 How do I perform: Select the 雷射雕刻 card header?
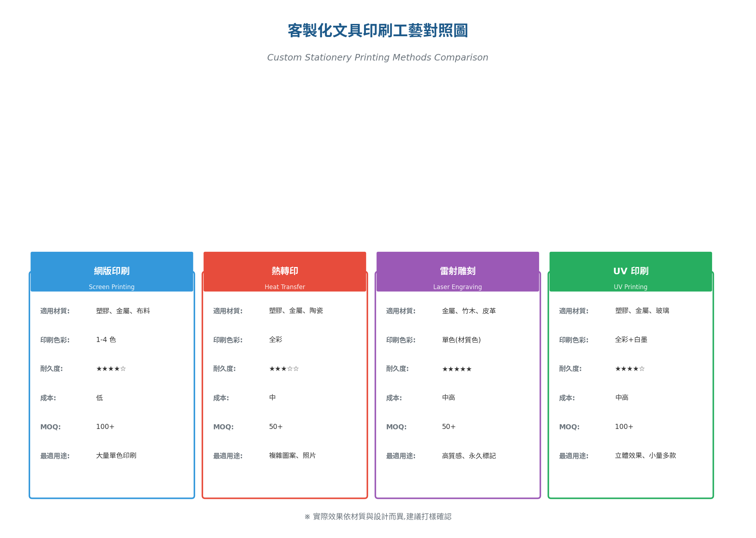[x=458, y=272]
